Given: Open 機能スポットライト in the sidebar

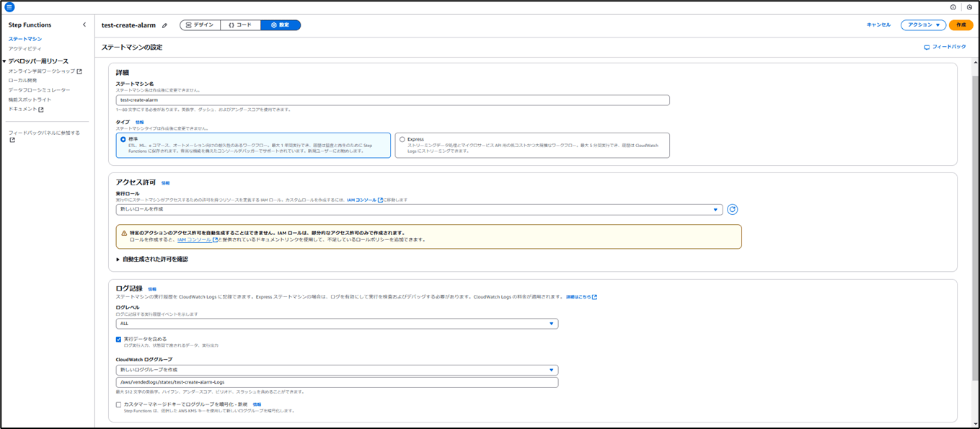Looking at the screenshot, I should pos(30,99).
